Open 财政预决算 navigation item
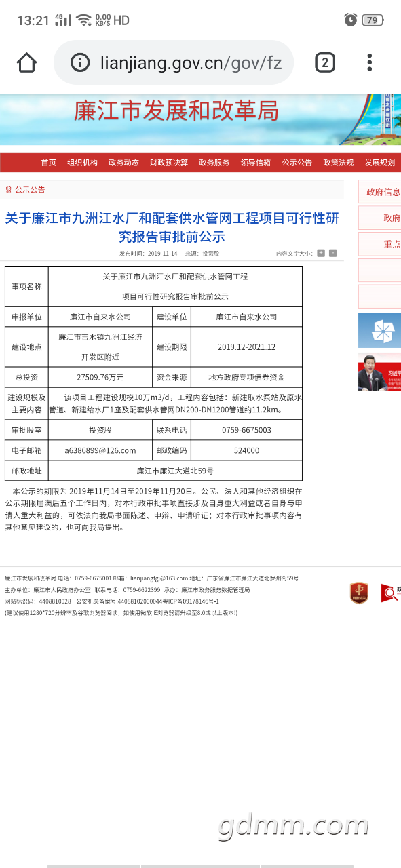This screenshot has width=401, height=868. (x=169, y=163)
